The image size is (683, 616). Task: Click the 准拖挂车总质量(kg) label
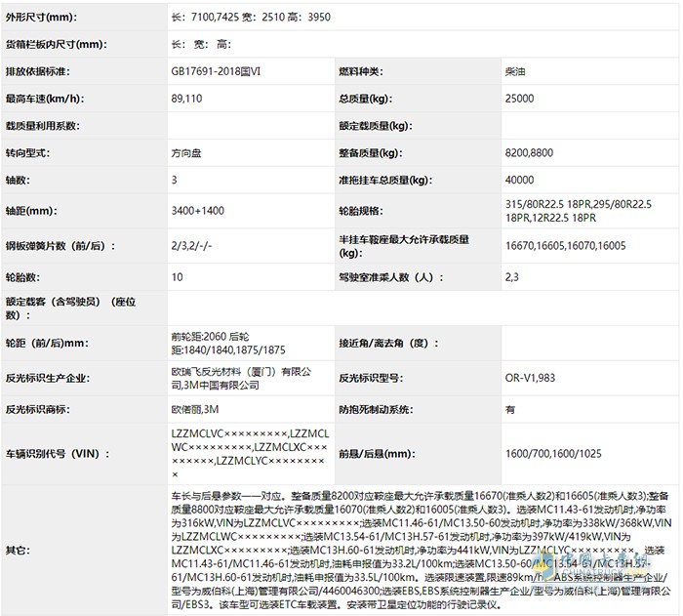(x=385, y=180)
